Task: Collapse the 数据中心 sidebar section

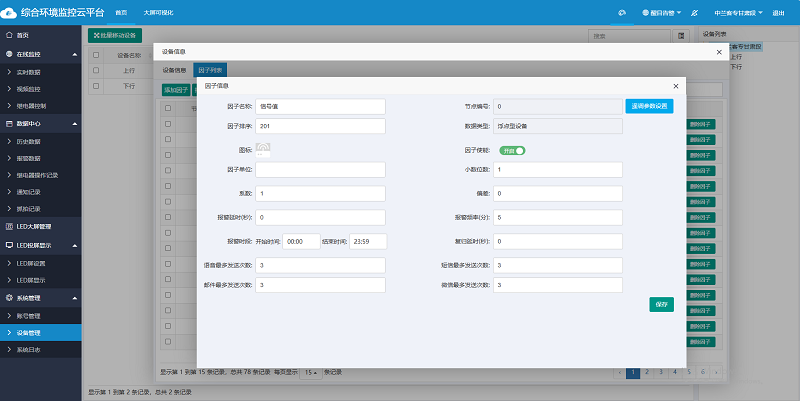Action: [74, 123]
